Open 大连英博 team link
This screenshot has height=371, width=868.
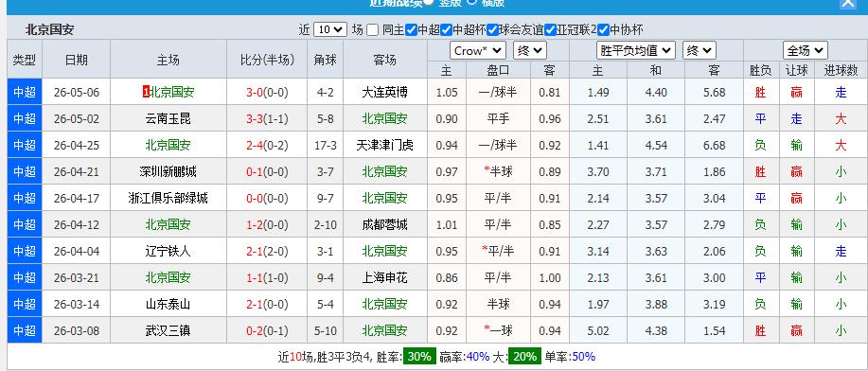tap(384, 93)
